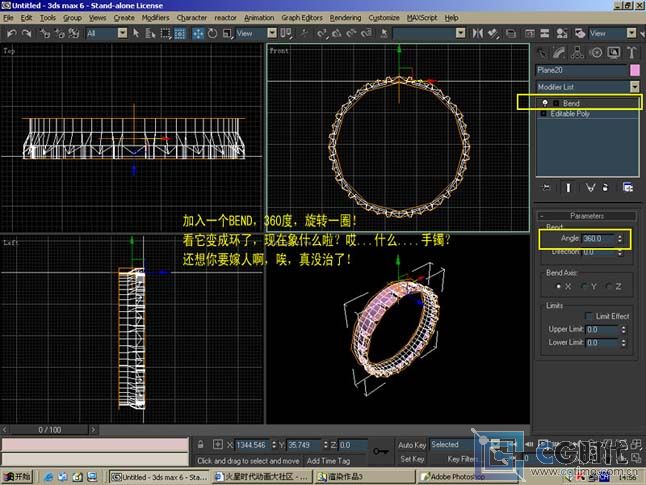
Task: Switch to the Display command panel
Action: [x=614, y=52]
